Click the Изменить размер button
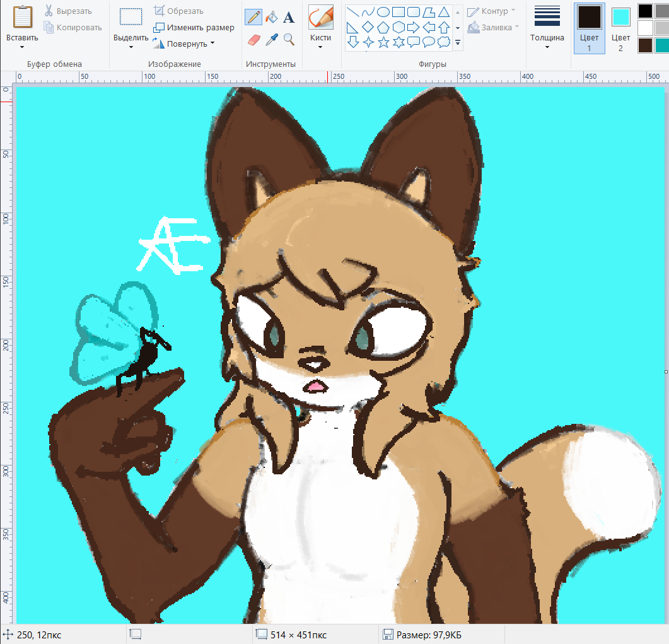This screenshot has height=644, width=669. tap(194, 28)
